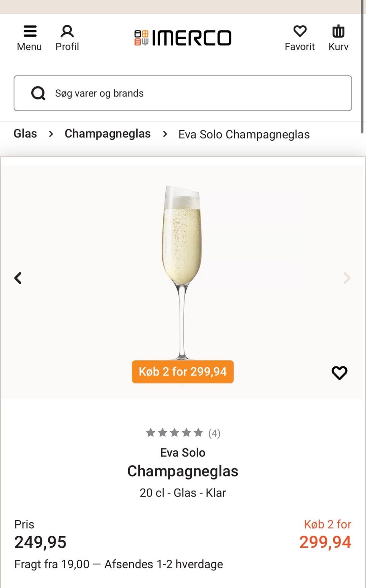Open the five-star rating reviews
Screen dimensions: 366x588
click(183, 433)
